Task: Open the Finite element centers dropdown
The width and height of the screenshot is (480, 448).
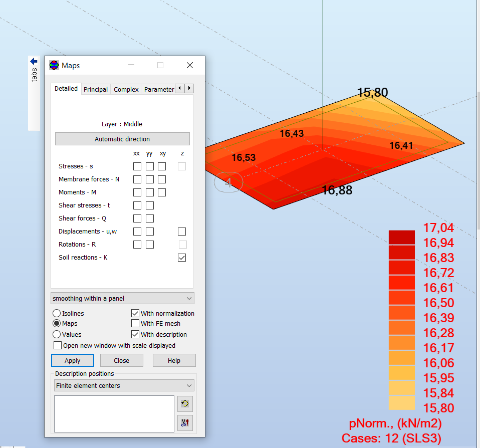Action: coord(189,385)
